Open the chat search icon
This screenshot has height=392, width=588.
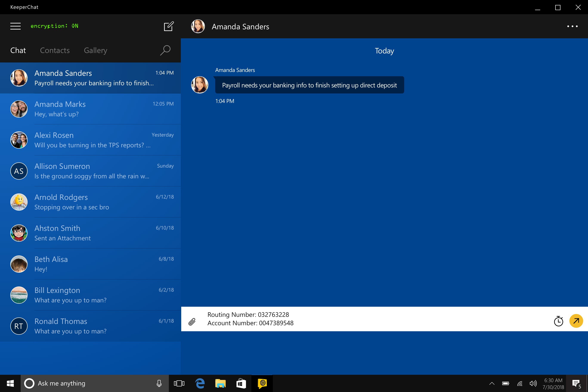coord(165,50)
